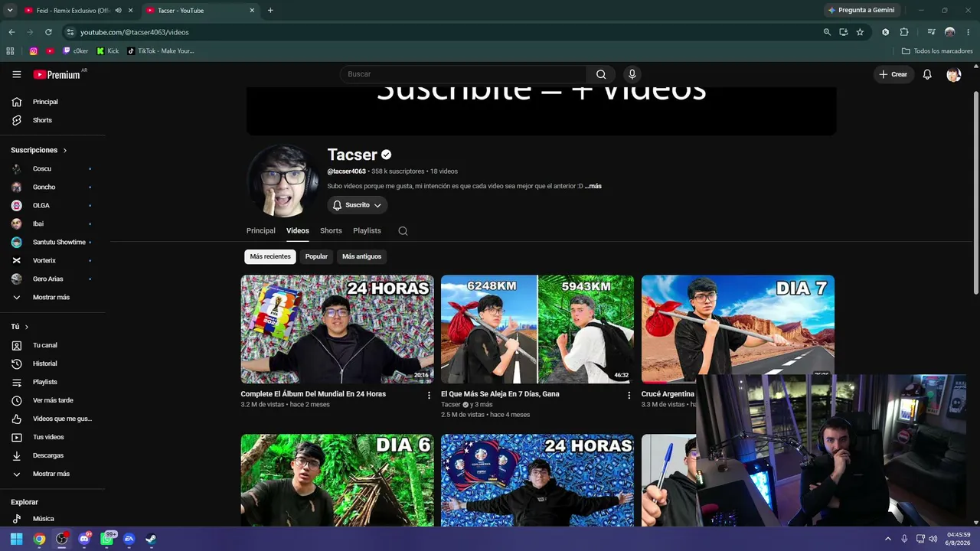Go to YouTube Premium home logo

coord(57,74)
